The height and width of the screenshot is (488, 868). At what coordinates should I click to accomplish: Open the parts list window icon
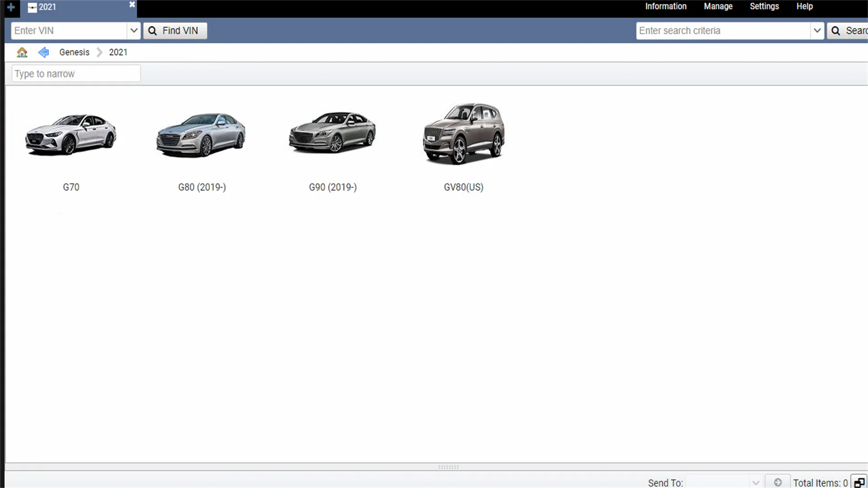tap(859, 482)
